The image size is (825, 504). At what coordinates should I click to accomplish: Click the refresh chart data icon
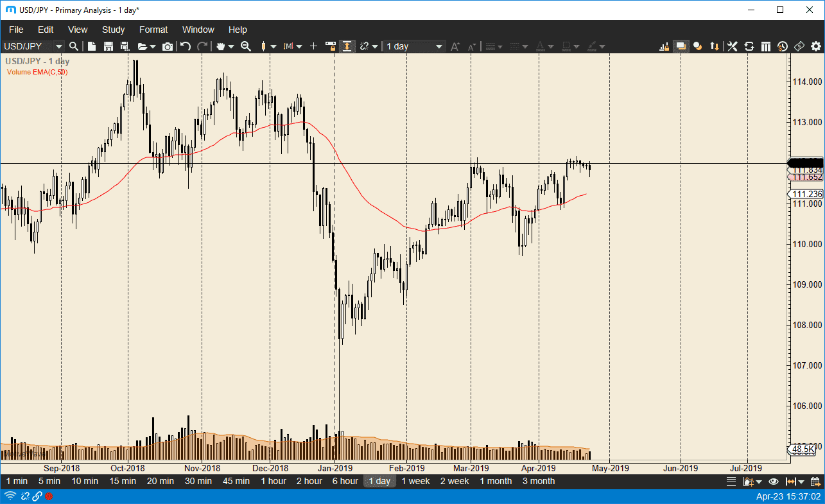(x=749, y=46)
